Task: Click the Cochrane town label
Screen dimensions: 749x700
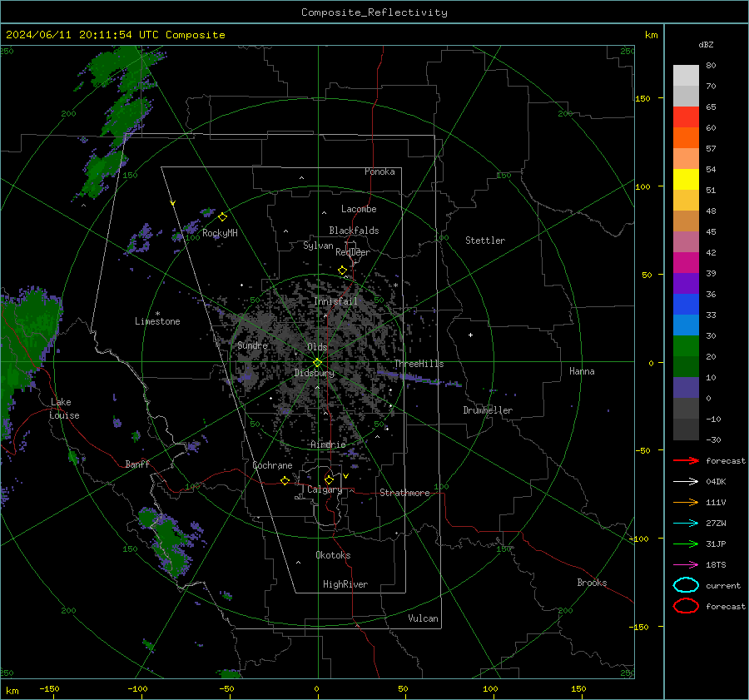Action: pos(272,465)
